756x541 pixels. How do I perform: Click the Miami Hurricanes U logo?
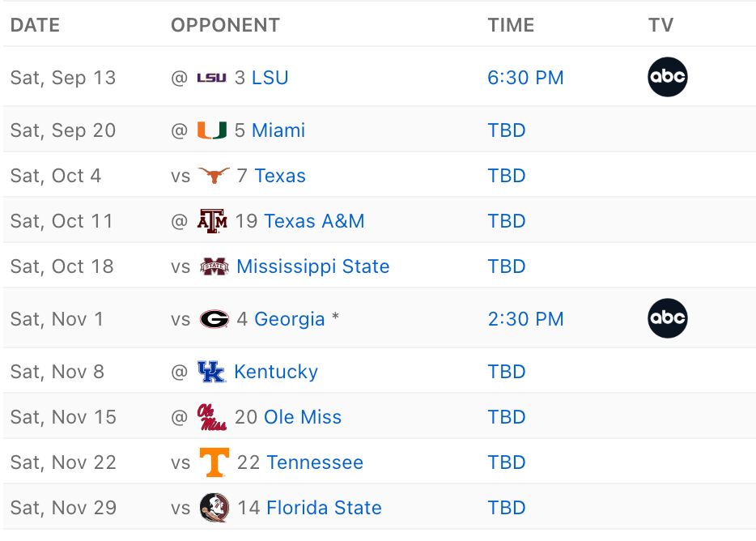tap(212, 130)
